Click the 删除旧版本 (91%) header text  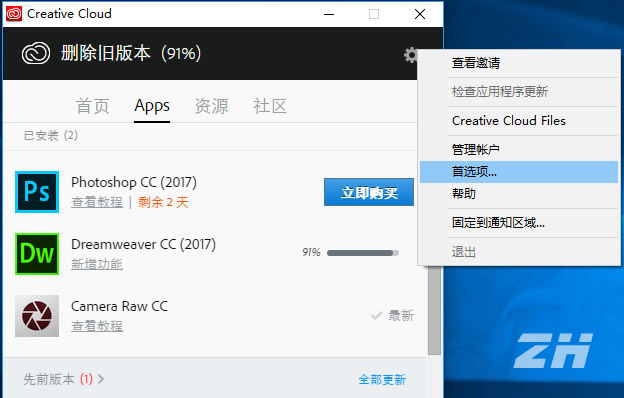pyautogui.click(x=131, y=53)
